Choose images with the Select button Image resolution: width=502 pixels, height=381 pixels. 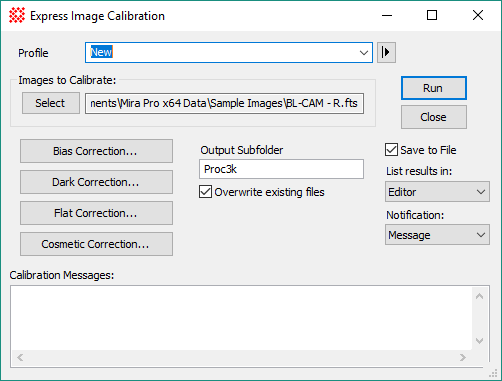coord(51,103)
